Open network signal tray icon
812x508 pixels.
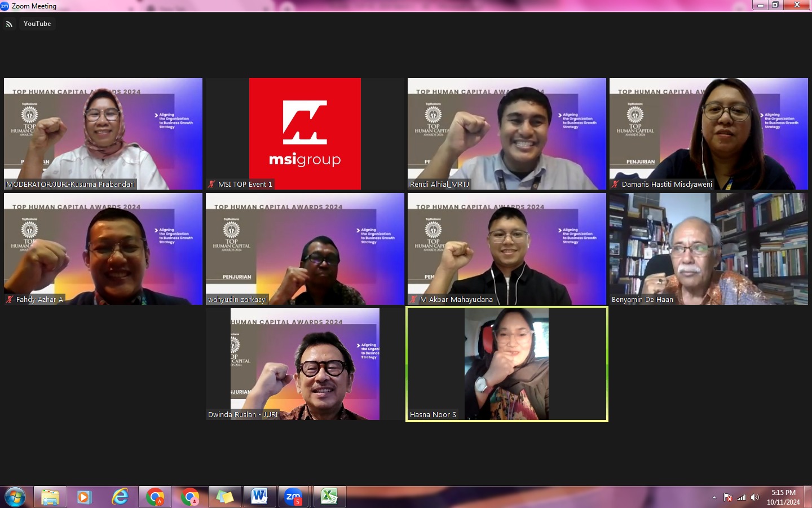pos(742,497)
